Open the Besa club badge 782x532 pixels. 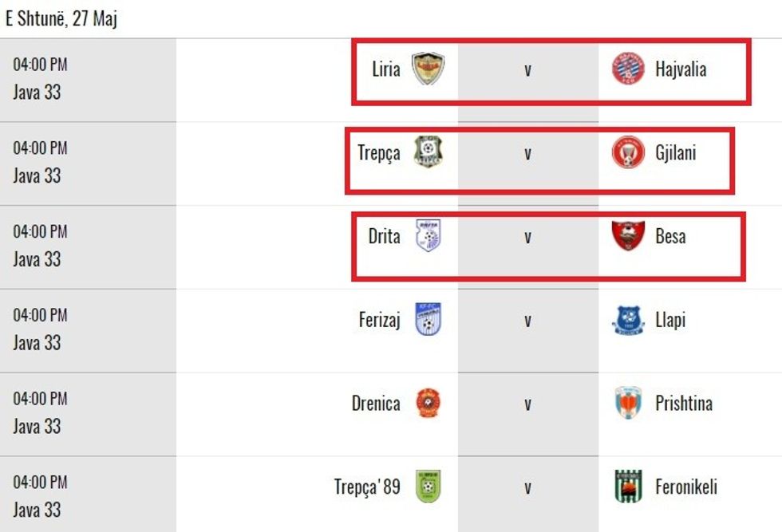(628, 237)
